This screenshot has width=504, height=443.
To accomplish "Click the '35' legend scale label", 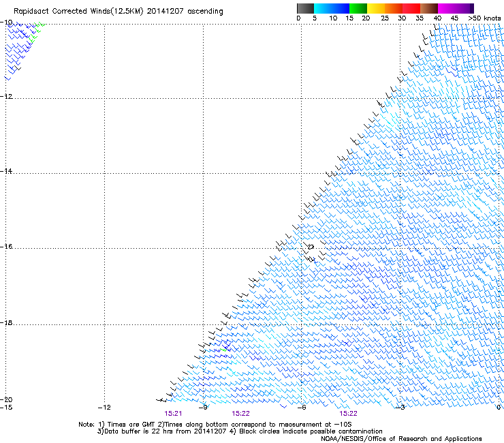I will click(x=420, y=18).
